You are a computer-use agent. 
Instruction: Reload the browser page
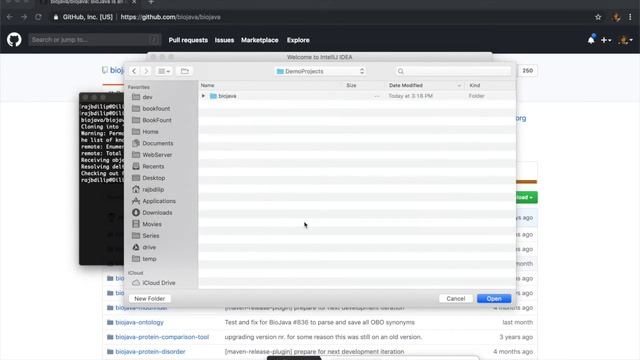click(x=38, y=17)
